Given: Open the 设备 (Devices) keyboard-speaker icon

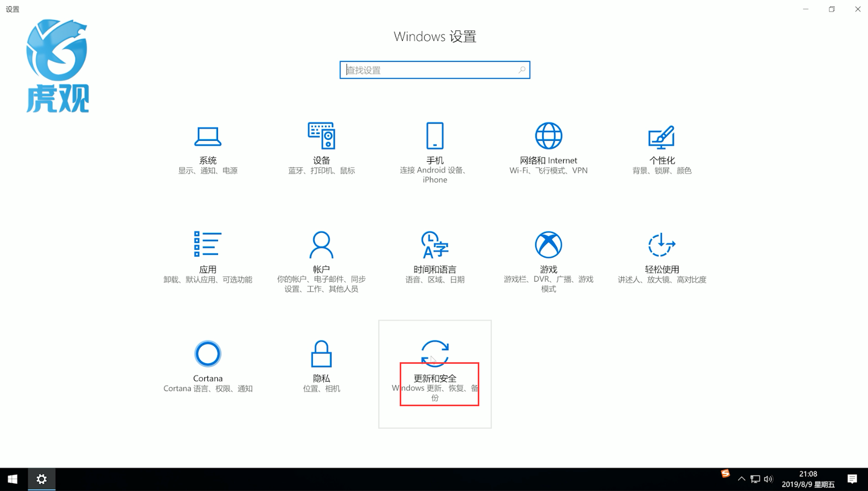Looking at the screenshot, I should [321, 136].
